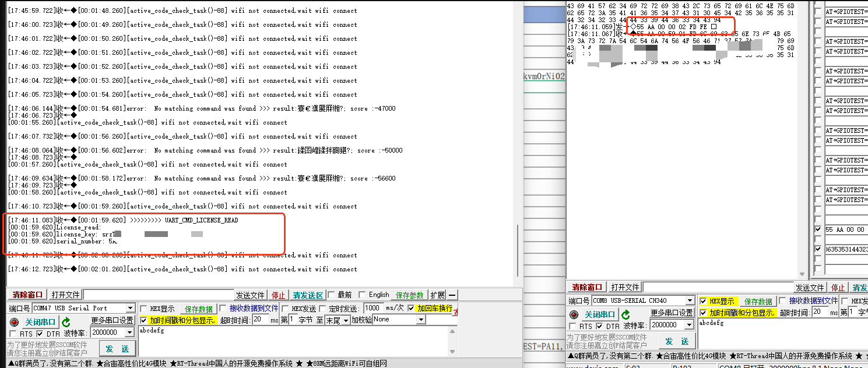
Task: Enable 定时发送 timed send checkbox
Action: coord(324,309)
